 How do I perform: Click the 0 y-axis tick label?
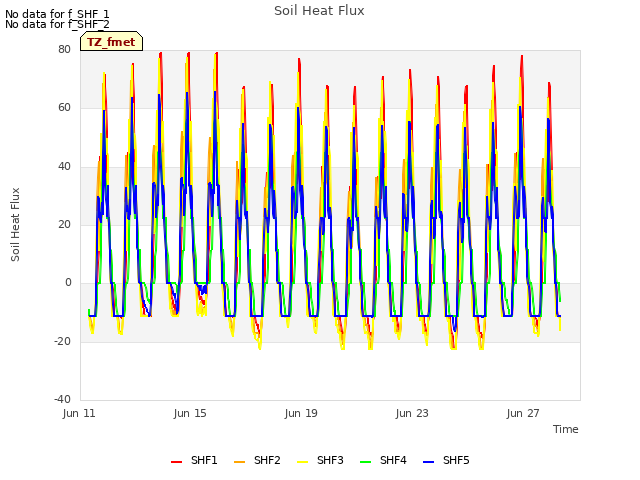point(68,282)
